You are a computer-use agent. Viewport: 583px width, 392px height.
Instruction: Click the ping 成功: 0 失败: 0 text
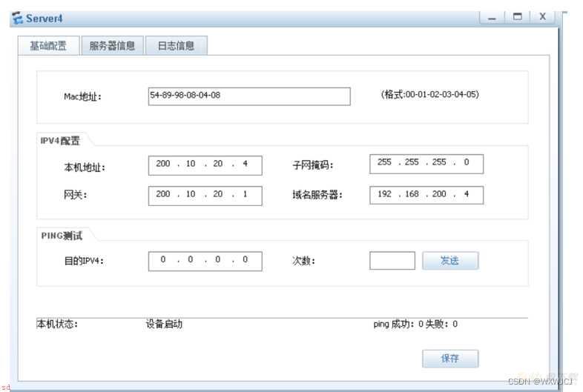[415, 324]
